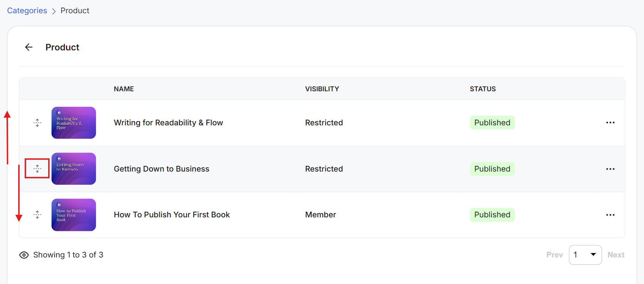
Task: Click the highlighted drag handle for Getting Down to Business
Action: [x=37, y=169]
